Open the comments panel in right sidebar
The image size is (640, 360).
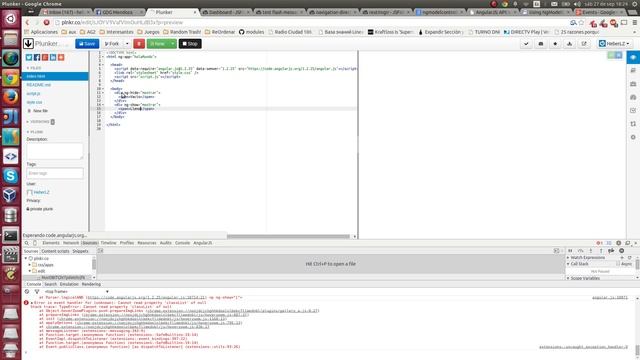point(633,71)
